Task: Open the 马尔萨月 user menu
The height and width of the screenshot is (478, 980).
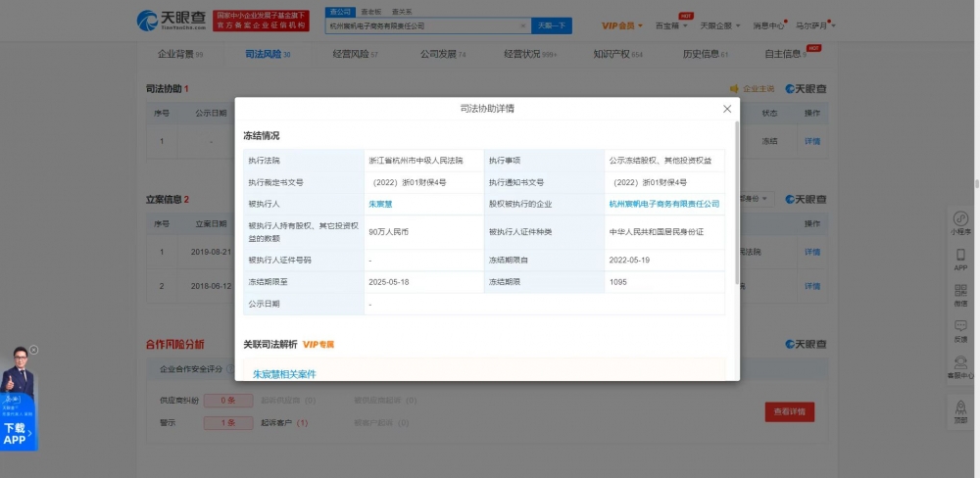Action: (x=815, y=25)
